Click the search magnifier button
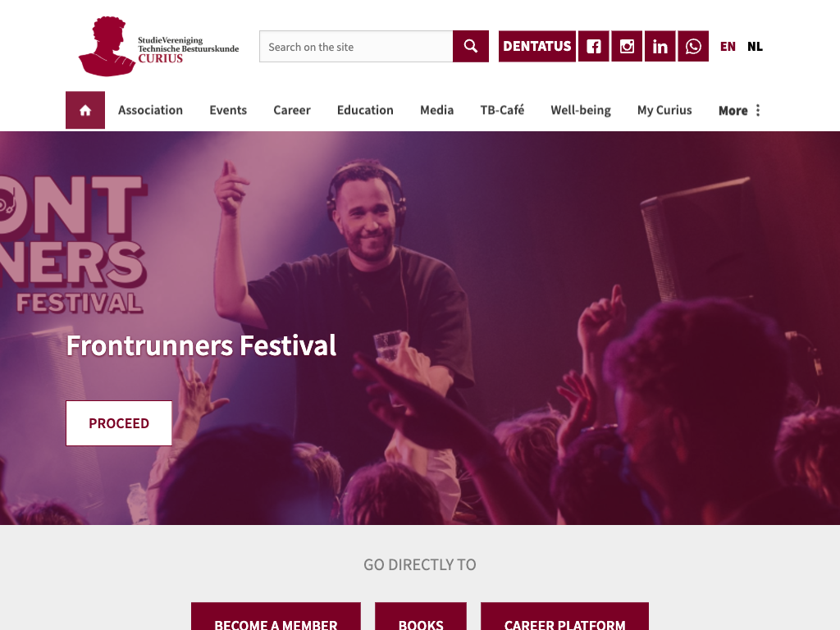 coord(470,47)
